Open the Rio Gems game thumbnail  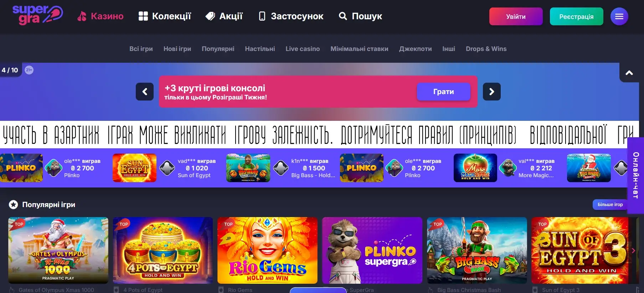pyautogui.click(x=267, y=251)
